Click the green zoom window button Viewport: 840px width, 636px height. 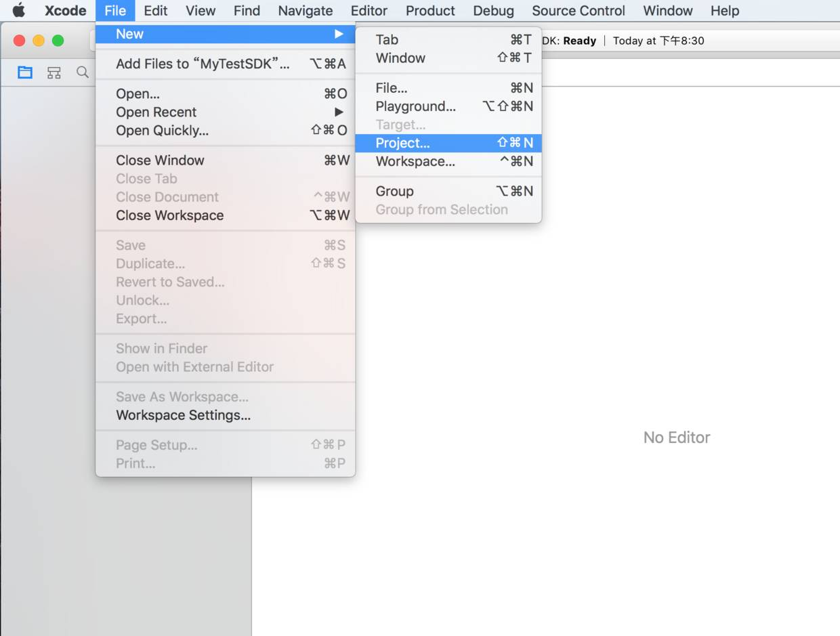pyautogui.click(x=58, y=41)
